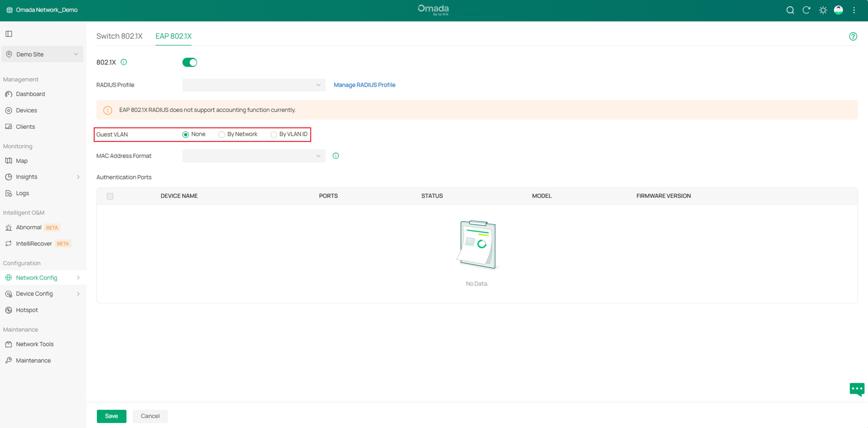
Task: Expand the Network Config submenu chevron
Action: (x=78, y=278)
